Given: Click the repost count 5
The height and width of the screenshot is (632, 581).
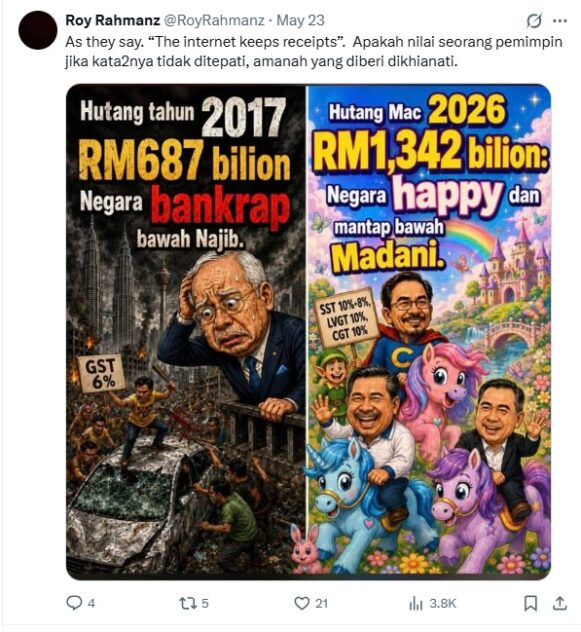Looking at the screenshot, I should (x=205, y=603).
